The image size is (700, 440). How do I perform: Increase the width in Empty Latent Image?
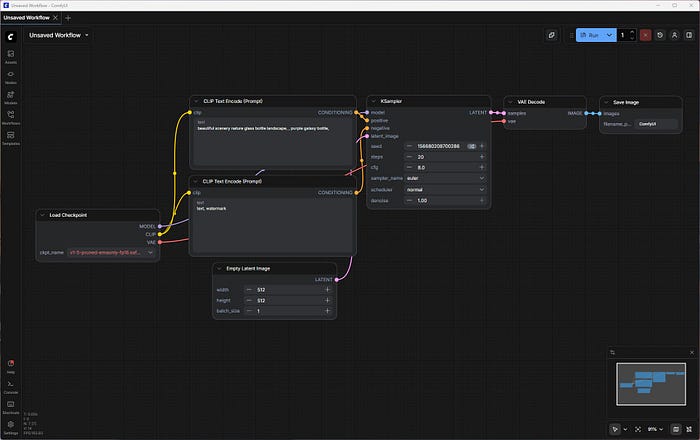pos(327,290)
